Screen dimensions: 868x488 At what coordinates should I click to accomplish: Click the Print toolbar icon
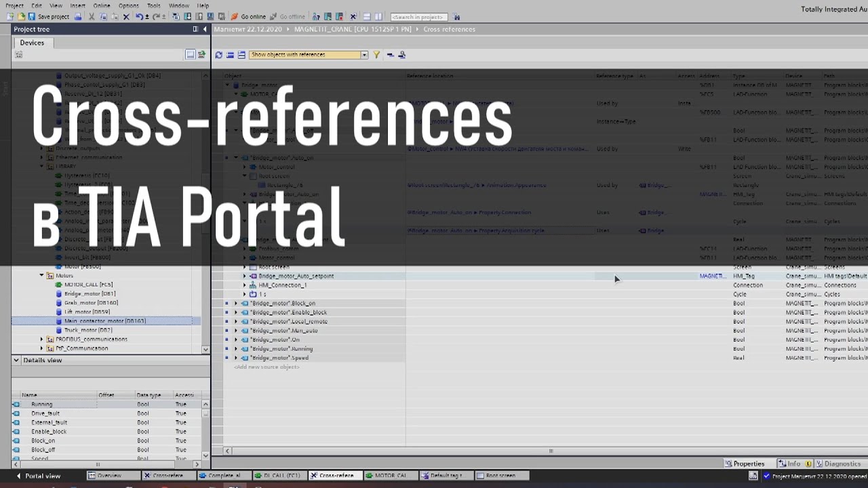click(77, 16)
